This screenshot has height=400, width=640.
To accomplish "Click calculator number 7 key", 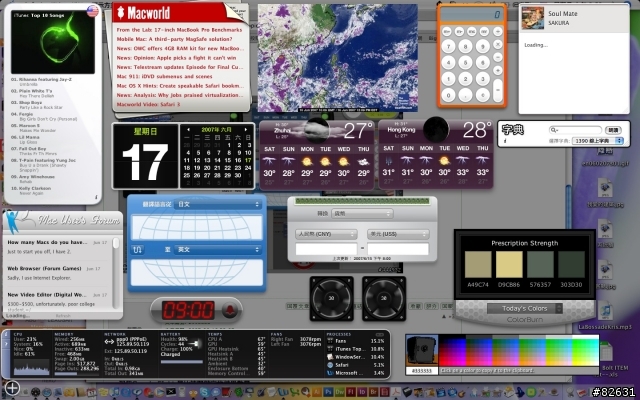I will [x=449, y=47].
